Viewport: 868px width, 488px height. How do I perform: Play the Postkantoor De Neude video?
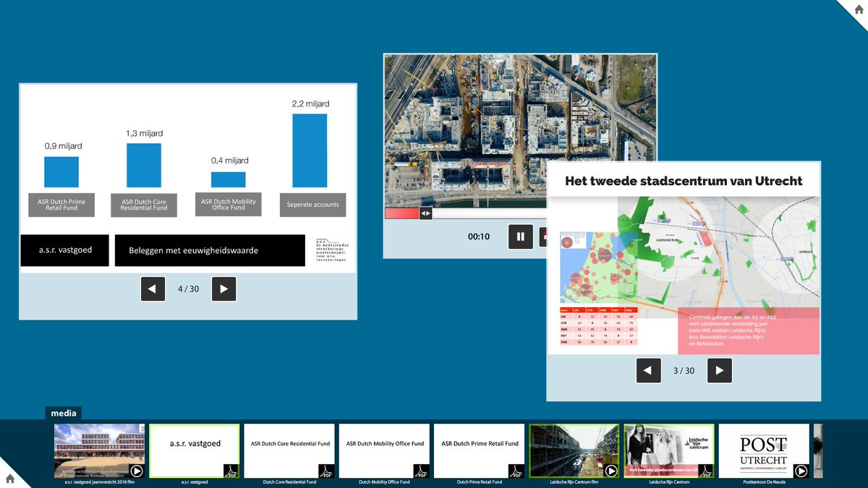(x=799, y=471)
